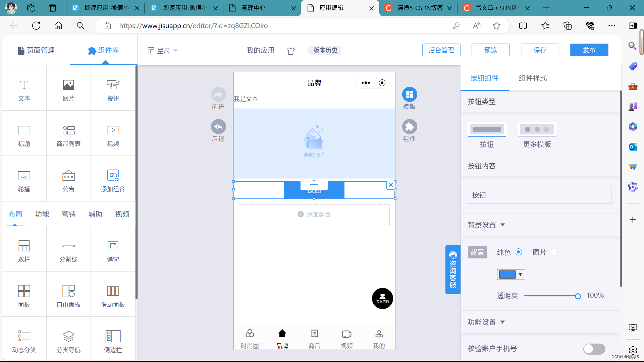This screenshot has width=644, height=362.
Task: Switch to the 组件样式 tab
Action: [532, 78]
